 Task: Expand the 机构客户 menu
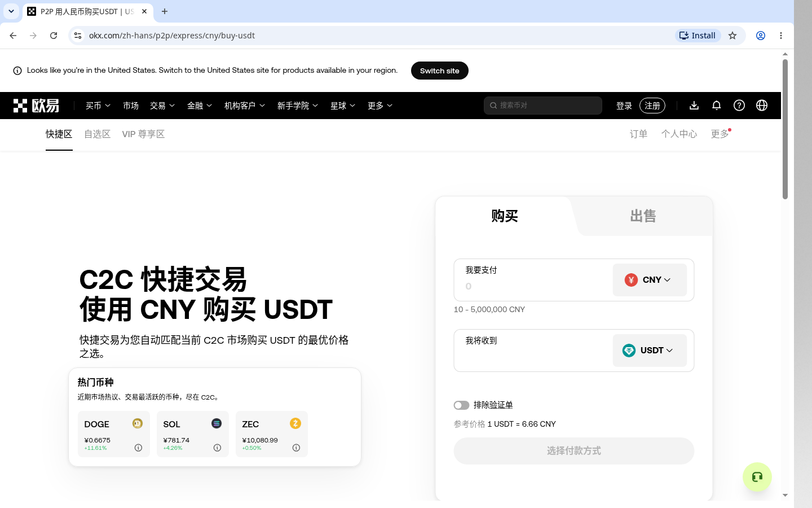(x=245, y=106)
